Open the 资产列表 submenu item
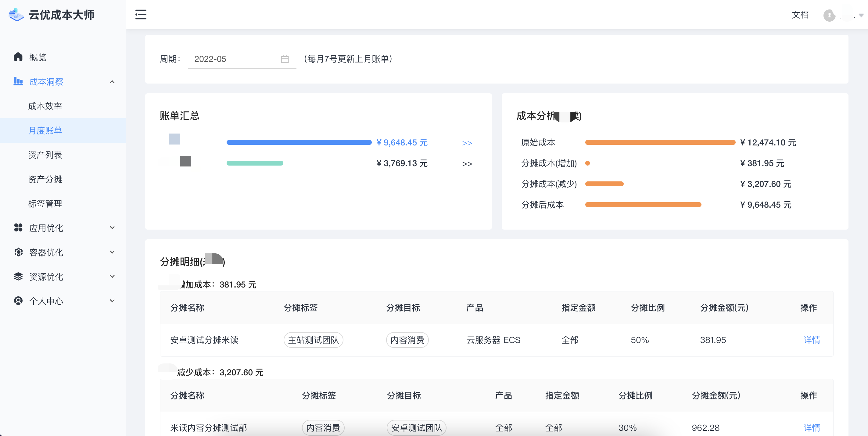 (63, 155)
